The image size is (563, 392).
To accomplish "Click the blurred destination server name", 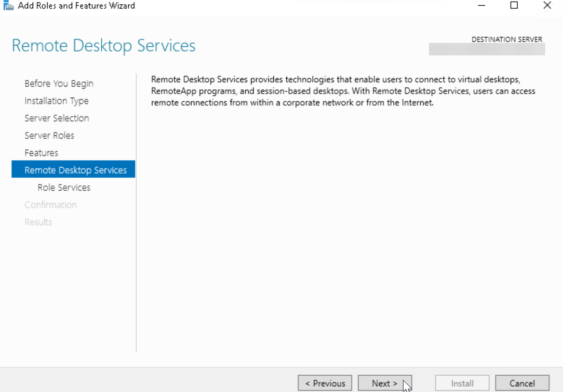I will coord(486,50).
